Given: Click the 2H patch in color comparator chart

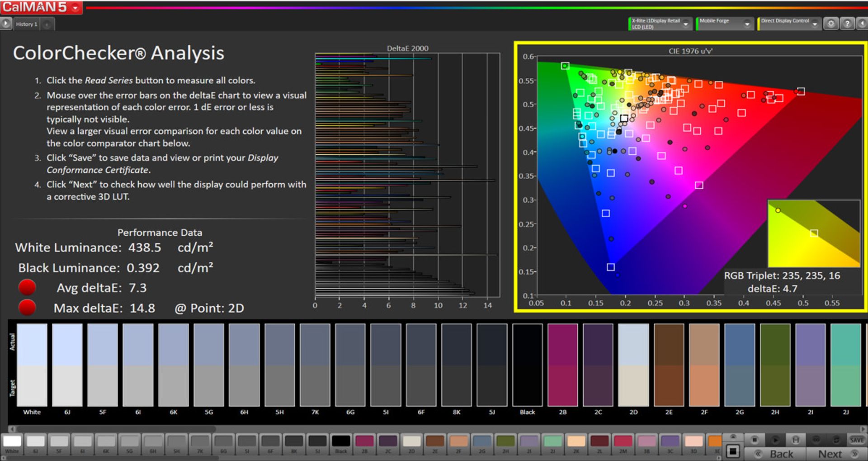Looking at the screenshot, I should (775, 365).
